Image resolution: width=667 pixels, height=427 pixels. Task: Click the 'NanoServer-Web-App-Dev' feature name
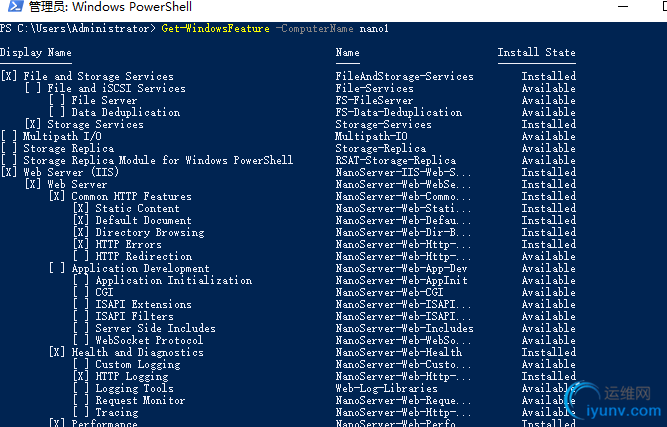coord(402,268)
